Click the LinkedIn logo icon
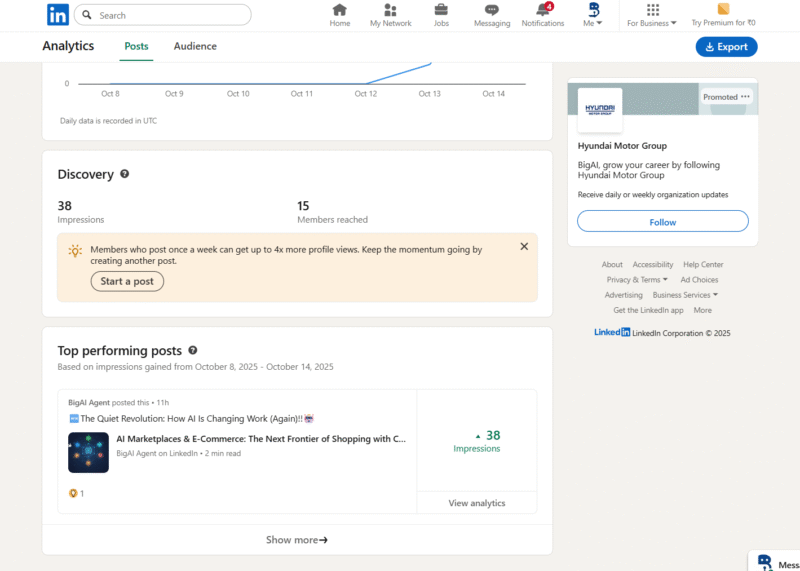800x571 pixels. [58, 15]
